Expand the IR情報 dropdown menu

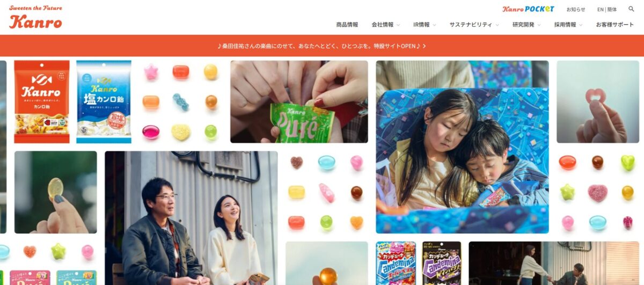[425, 25]
